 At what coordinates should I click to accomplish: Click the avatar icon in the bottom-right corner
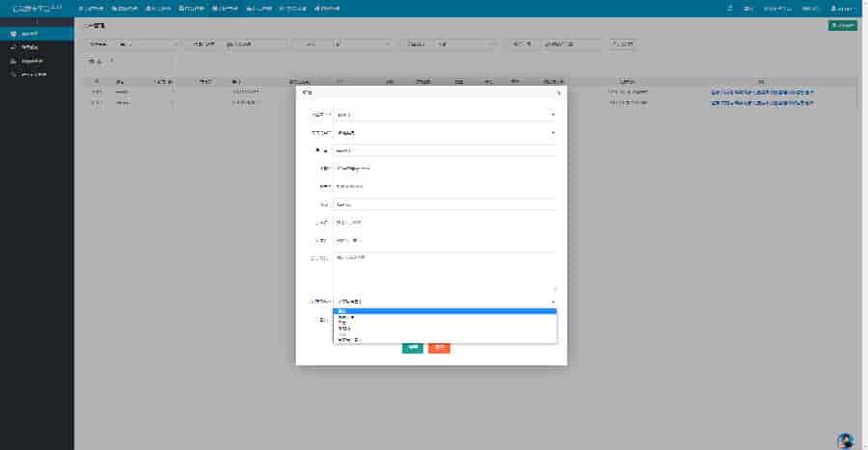[846, 440]
